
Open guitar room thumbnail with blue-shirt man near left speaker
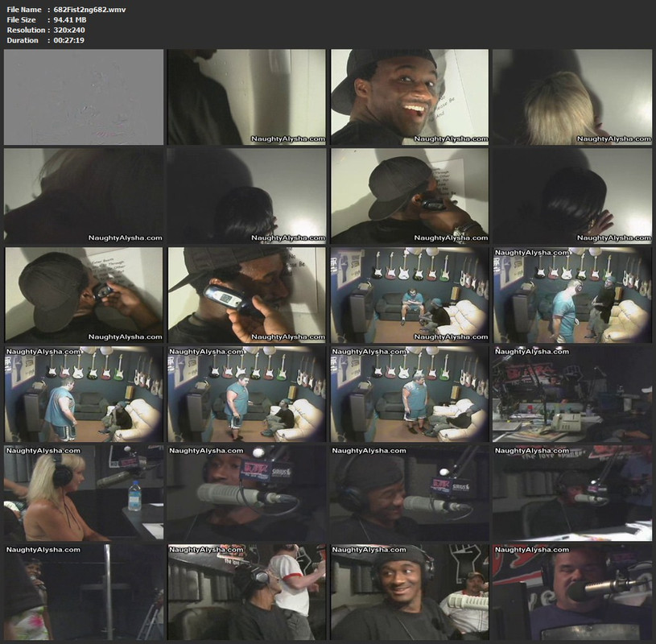point(84,394)
